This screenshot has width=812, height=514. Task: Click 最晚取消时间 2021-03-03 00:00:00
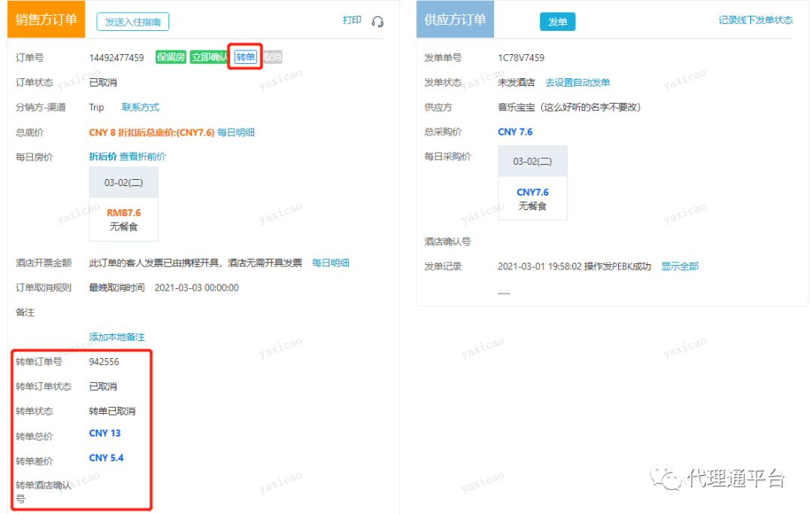(x=164, y=287)
